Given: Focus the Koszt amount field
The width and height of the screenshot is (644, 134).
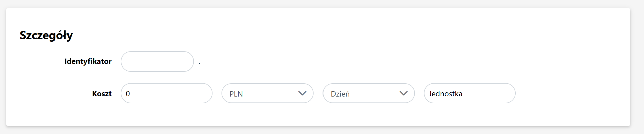Looking at the screenshot, I should (x=166, y=93).
